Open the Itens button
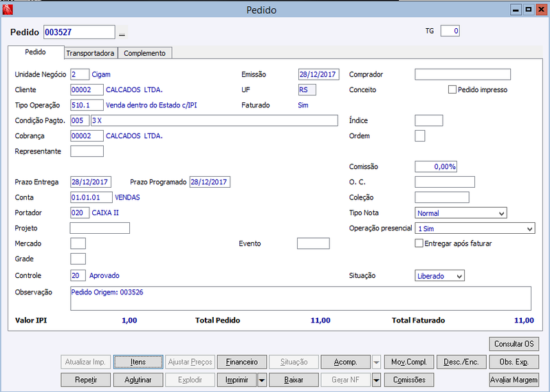 138,362
